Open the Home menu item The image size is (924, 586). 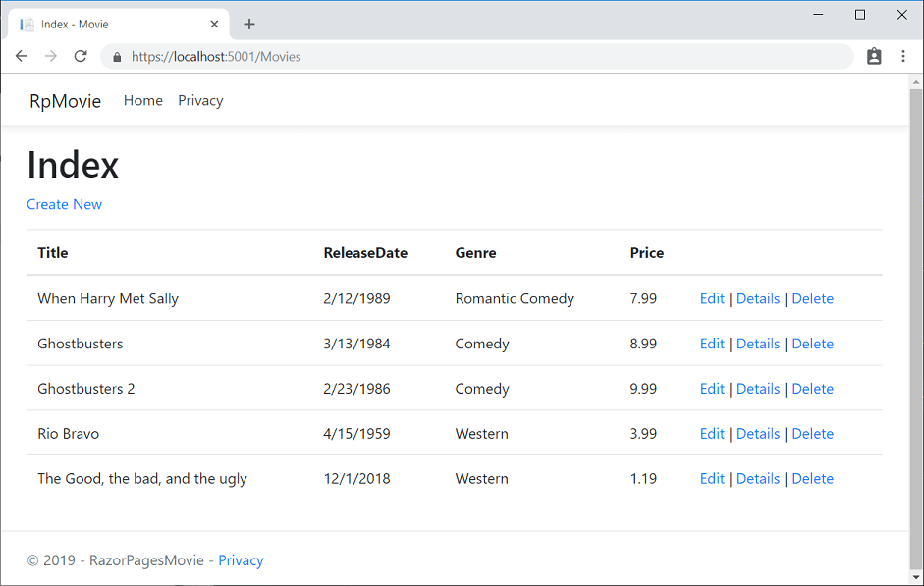pyautogui.click(x=142, y=100)
